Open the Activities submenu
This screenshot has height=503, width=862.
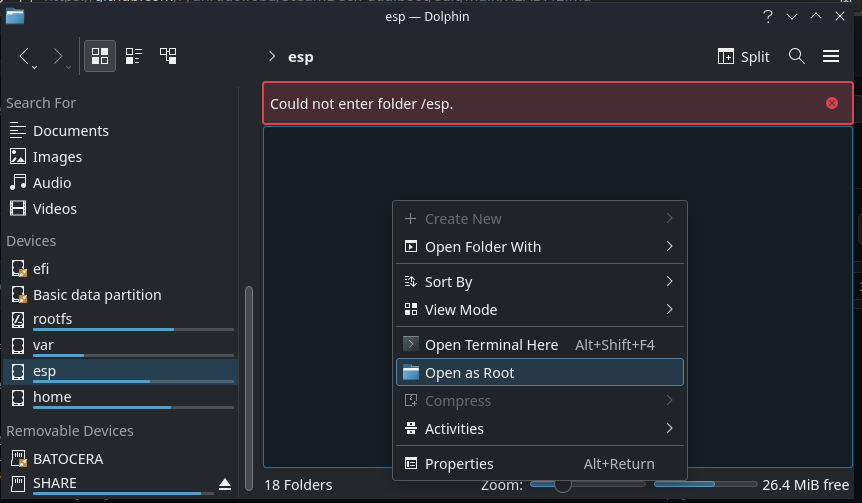click(539, 429)
